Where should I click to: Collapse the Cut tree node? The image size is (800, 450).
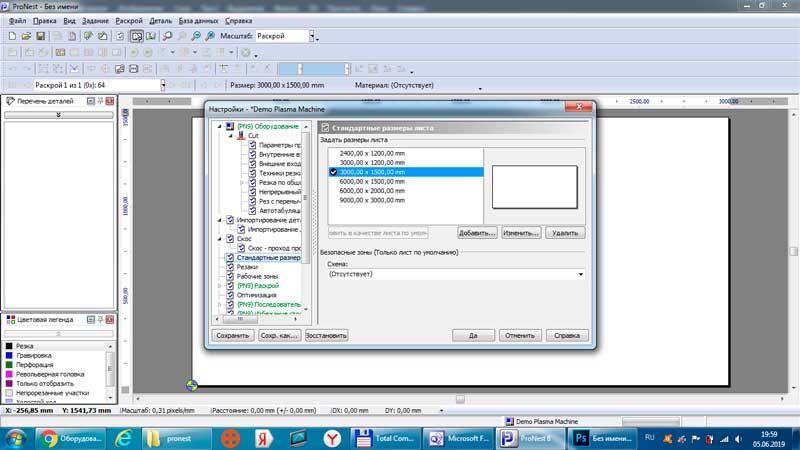(x=231, y=136)
